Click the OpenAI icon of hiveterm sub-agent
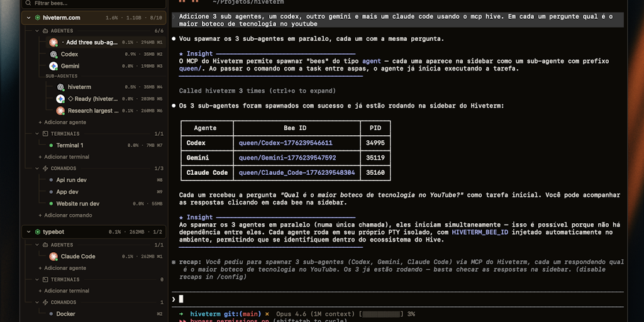Screen dimensions: 644x322 click(60, 87)
